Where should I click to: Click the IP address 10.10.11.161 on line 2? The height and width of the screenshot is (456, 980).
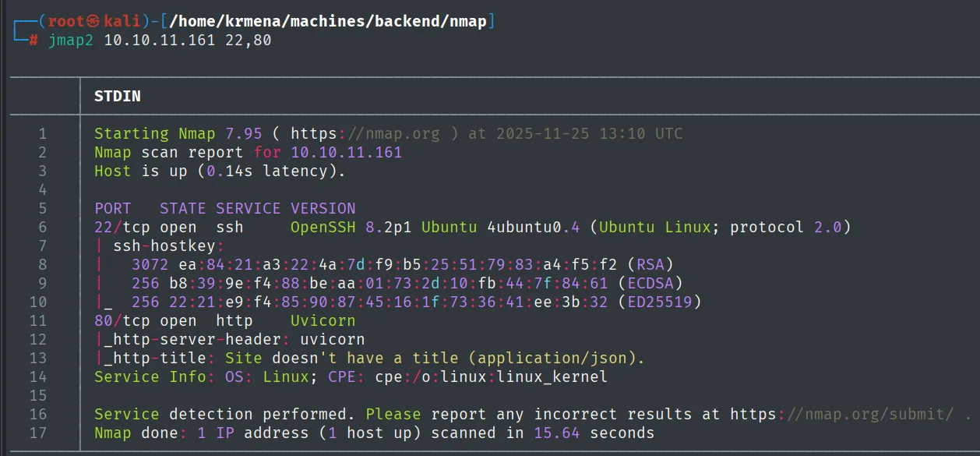click(347, 152)
